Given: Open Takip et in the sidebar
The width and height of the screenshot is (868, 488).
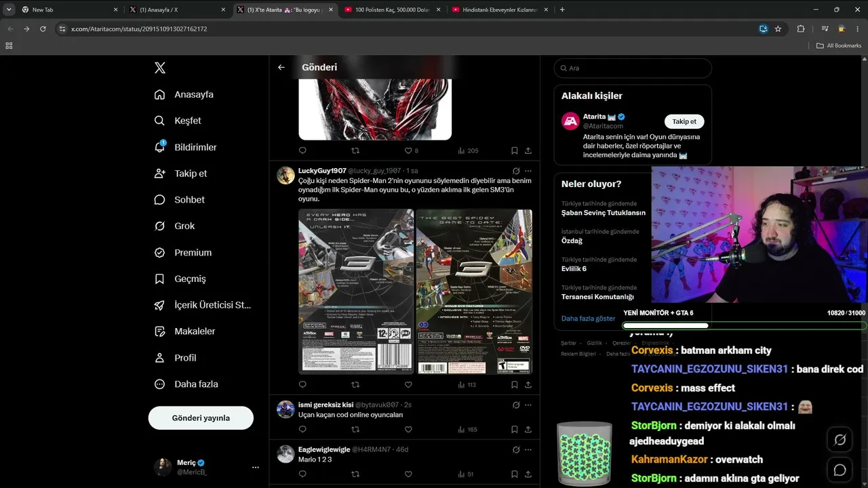Looking at the screenshot, I should pos(181,174).
